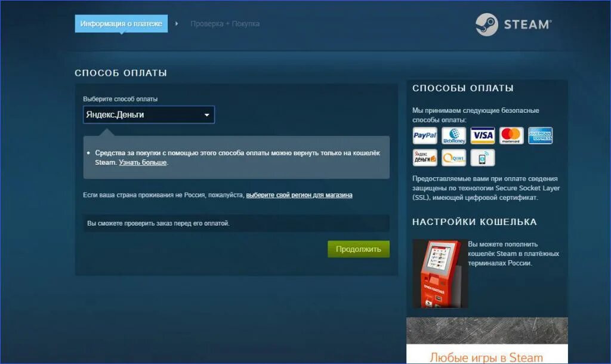The image size is (611, 364).
Task: Click the WebMoney payment icon
Action: pos(453,135)
